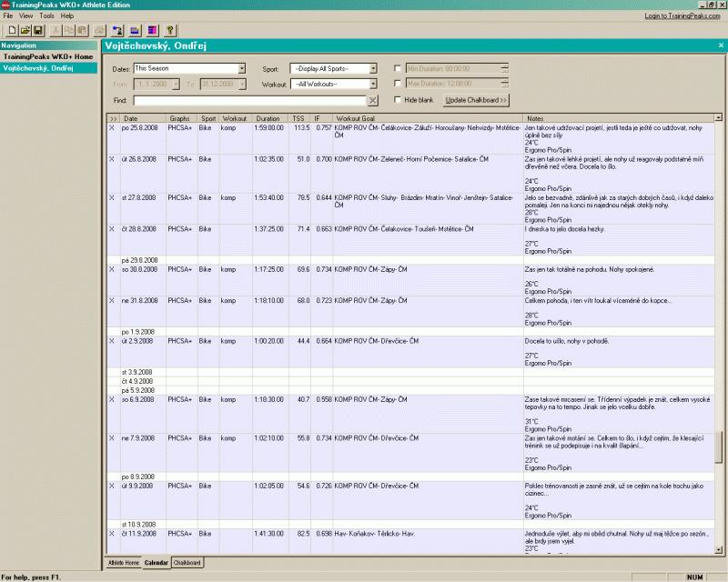Click the Max Duration spinner arrows
Image resolution: width=728 pixels, height=582 pixels.
coord(505,84)
